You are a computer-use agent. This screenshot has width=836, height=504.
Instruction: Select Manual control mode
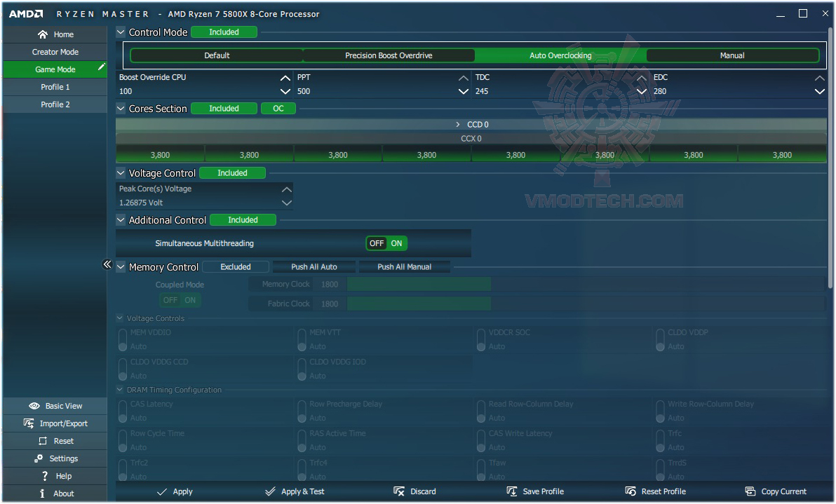pyautogui.click(x=732, y=55)
